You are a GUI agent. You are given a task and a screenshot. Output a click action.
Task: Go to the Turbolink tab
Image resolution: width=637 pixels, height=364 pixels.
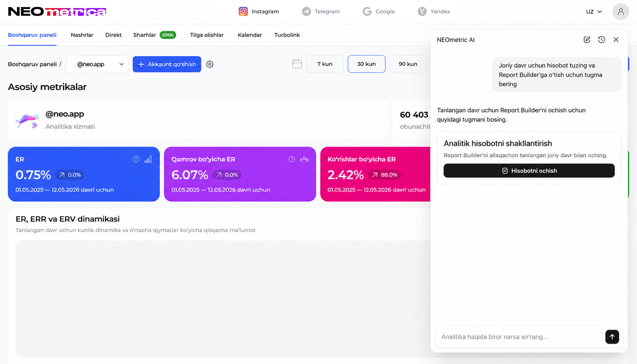(x=287, y=35)
